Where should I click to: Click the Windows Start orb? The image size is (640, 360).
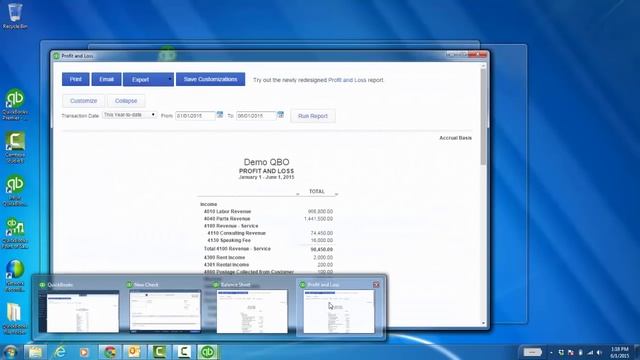[10, 351]
